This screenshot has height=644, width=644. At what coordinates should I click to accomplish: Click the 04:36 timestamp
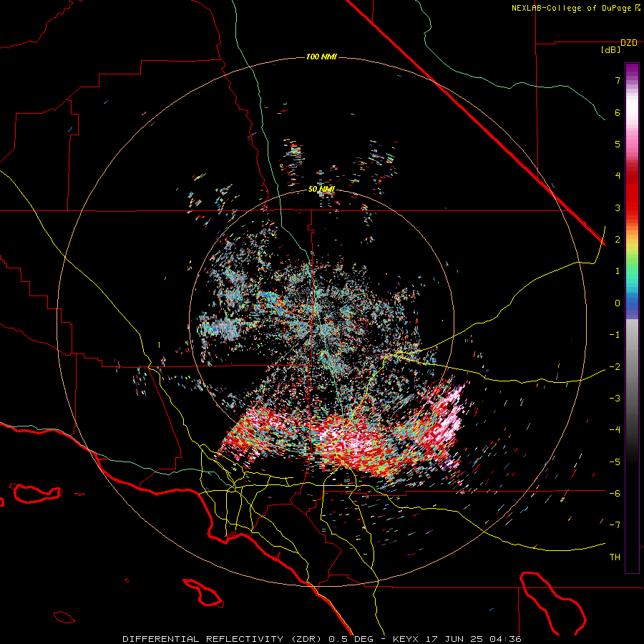point(505,639)
